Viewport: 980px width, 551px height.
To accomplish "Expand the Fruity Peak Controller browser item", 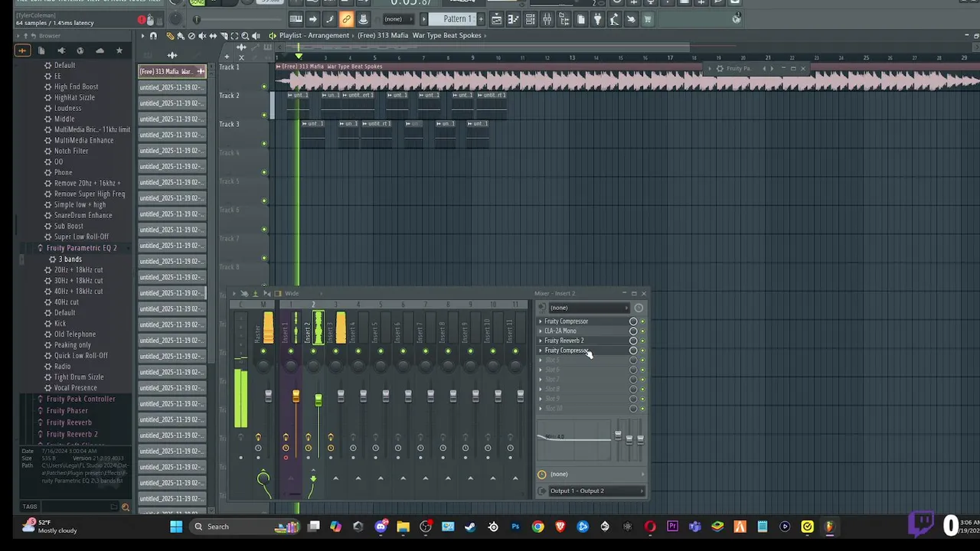I will [x=80, y=399].
